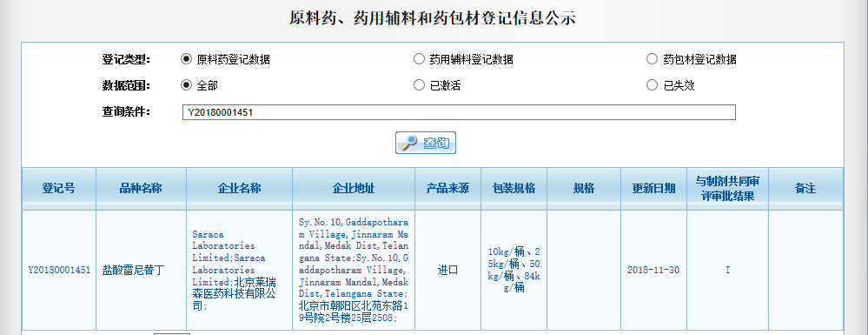Click the 企业地址 column header

(x=354, y=189)
